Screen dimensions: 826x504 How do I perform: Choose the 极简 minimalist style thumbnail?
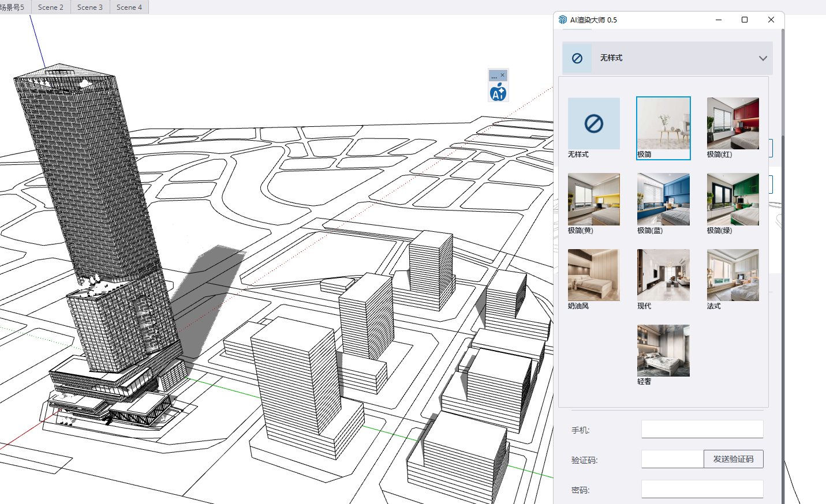click(663, 124)
